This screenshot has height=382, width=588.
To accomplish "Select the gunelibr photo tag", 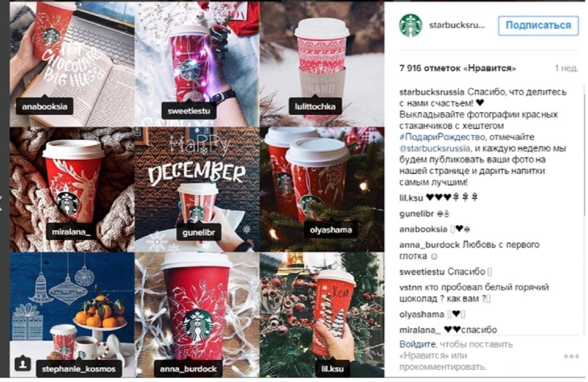I will click(x=198, y=232).
